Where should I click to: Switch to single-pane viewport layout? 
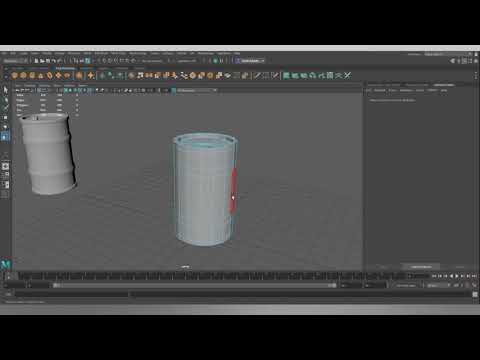5,166
